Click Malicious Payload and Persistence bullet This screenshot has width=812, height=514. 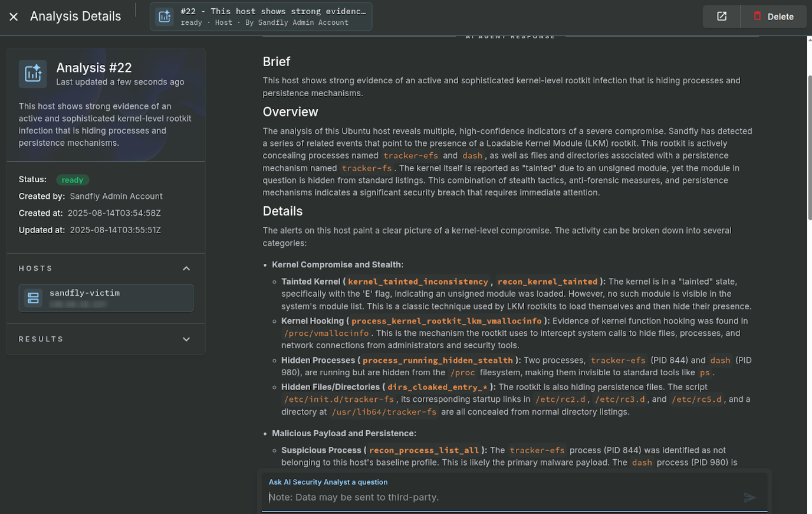click(344, 433)
